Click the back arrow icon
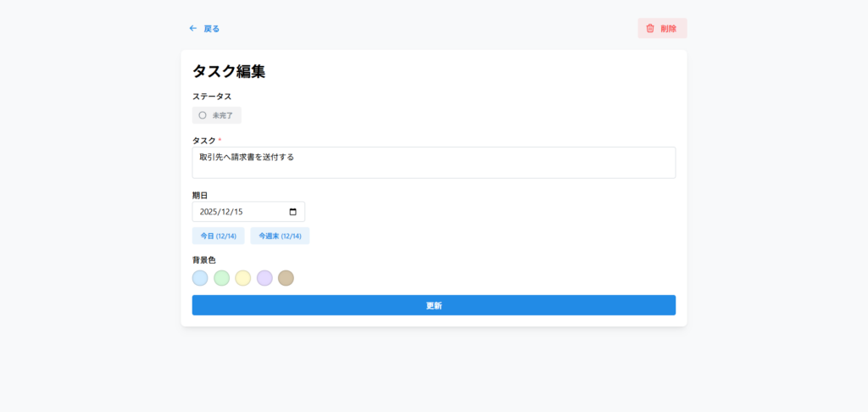Image resolution: width=868 pixels, height=412 pixels. click(193, 28)
